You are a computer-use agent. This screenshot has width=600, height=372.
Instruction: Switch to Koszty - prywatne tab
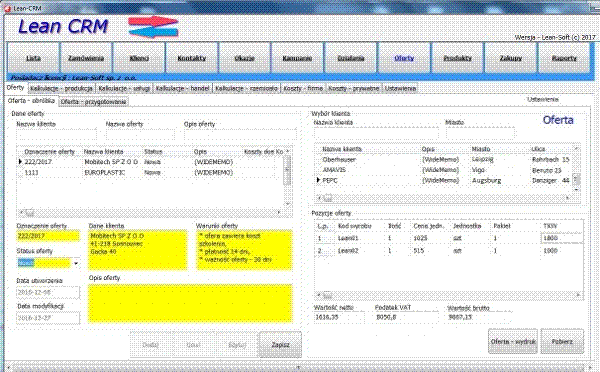(354, 88)
